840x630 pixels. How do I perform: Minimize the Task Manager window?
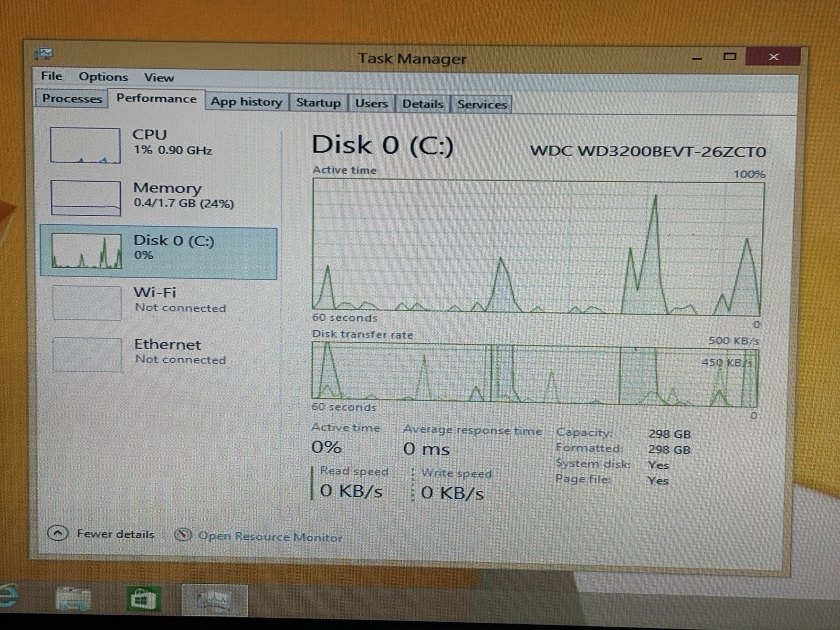697,58
